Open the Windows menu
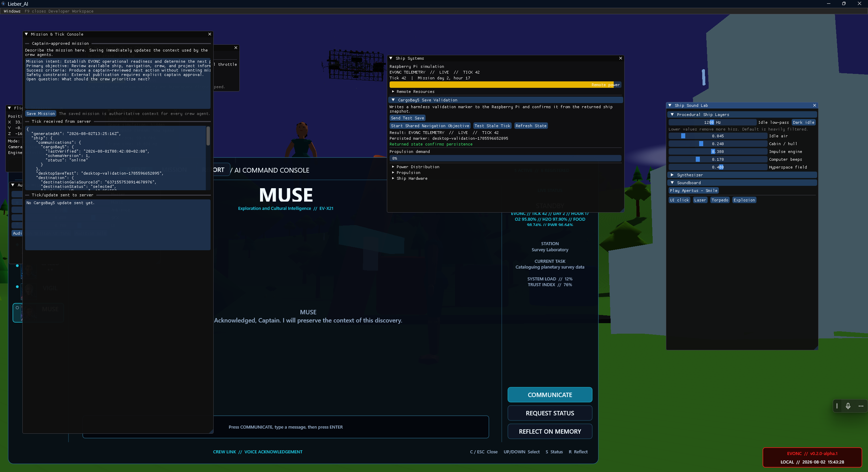The width and height of the screenshot is (868, 472). [12, 11]
